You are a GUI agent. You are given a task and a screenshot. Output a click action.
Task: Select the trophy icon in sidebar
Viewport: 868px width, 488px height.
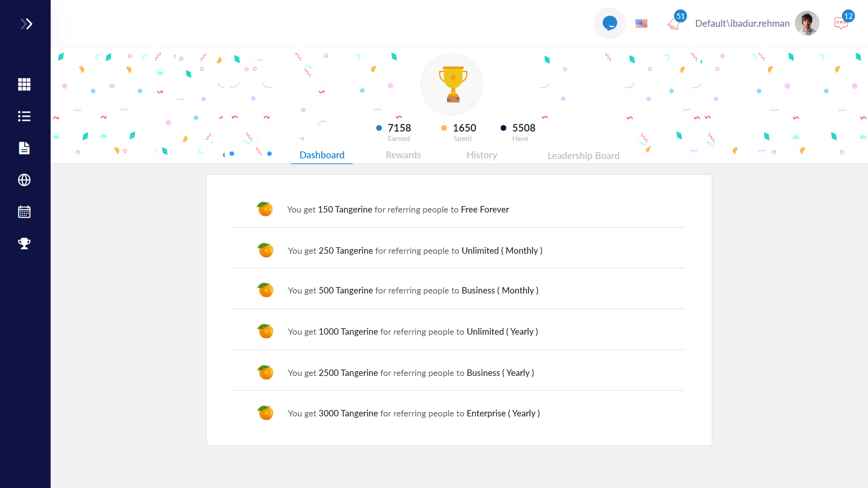click(24, 243)
